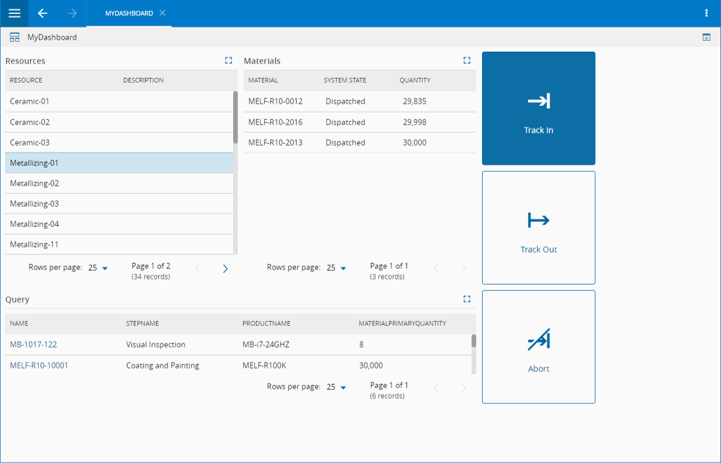Image resolution: width=721 pixels, height=463 pixels.
Task: Expand the Materials panel to fullscreen
Action: click(467, 61)
